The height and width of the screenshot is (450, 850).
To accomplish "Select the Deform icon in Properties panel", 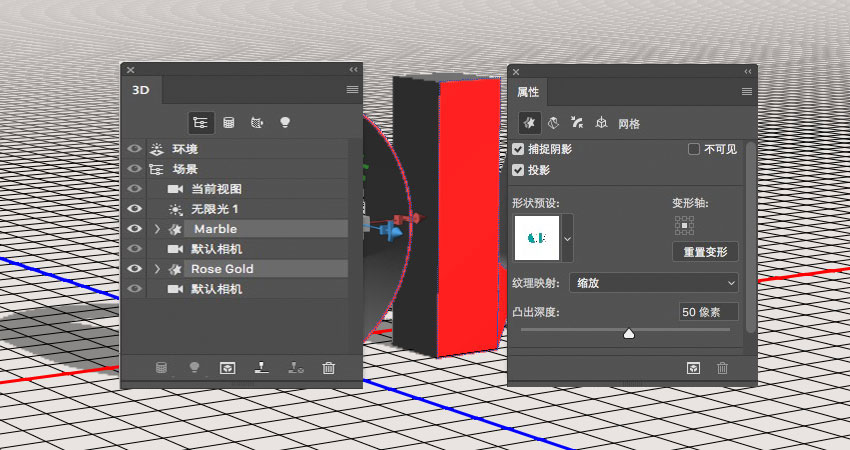I will point(553,124).
